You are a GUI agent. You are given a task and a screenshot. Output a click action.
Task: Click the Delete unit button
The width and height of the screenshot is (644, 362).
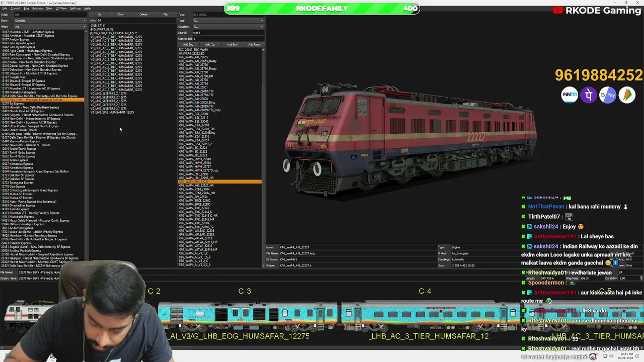pyautogui.click(x=143, y=15)
